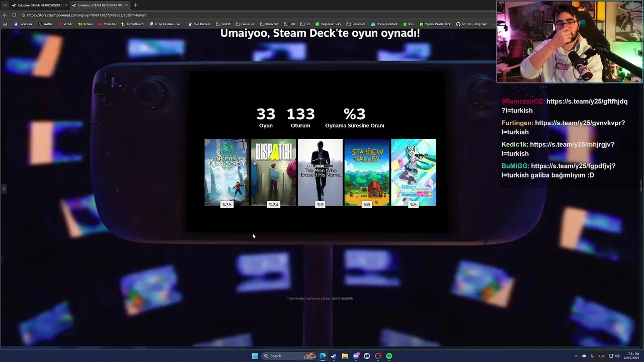The width and height of the screenshot is (644, 362).
Task: Open the Dell bookmarks folder
Action: [x=289, y=24]
